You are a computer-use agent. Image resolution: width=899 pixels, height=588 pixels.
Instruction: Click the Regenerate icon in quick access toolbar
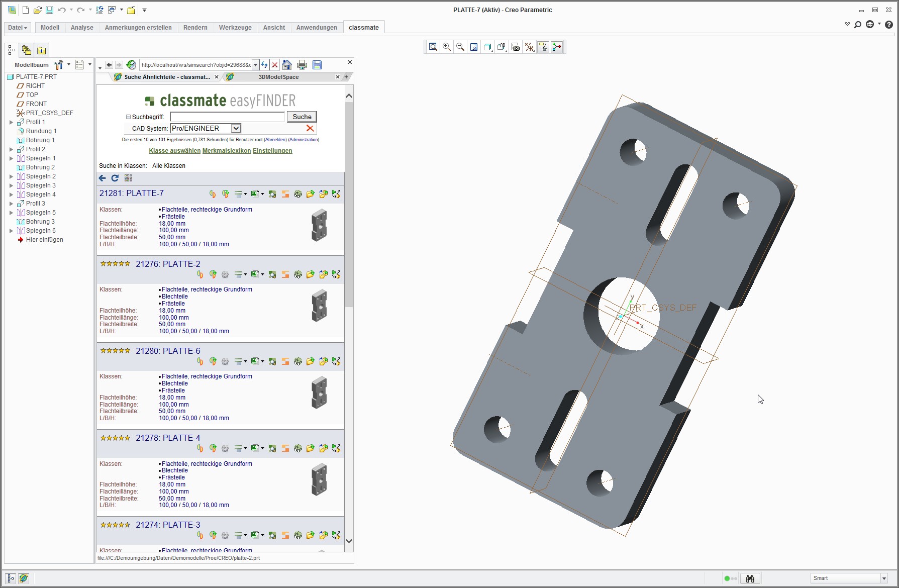pyautogui.click(x=99, y=10)
